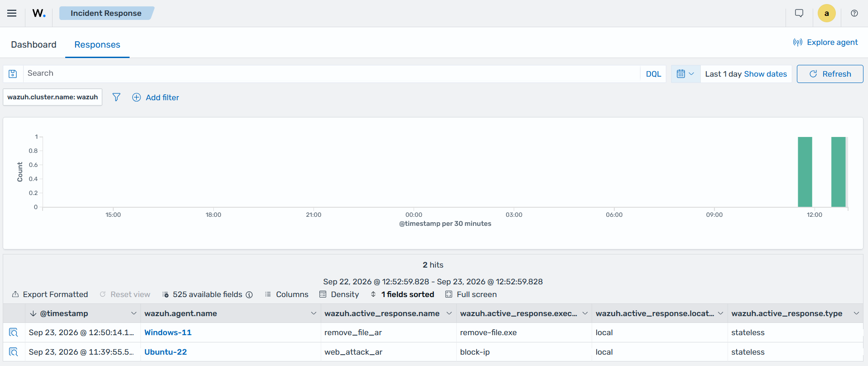The image size is (868, 366).
Task: Open the Windows-11 agent link
Action: coord(168,332)
